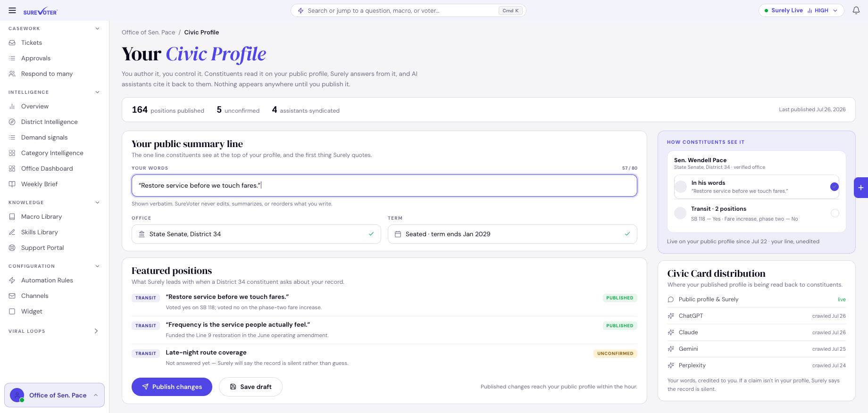Click the blue plus side tab
This screenshot has width=868, height=413.
tap(861, 188)
